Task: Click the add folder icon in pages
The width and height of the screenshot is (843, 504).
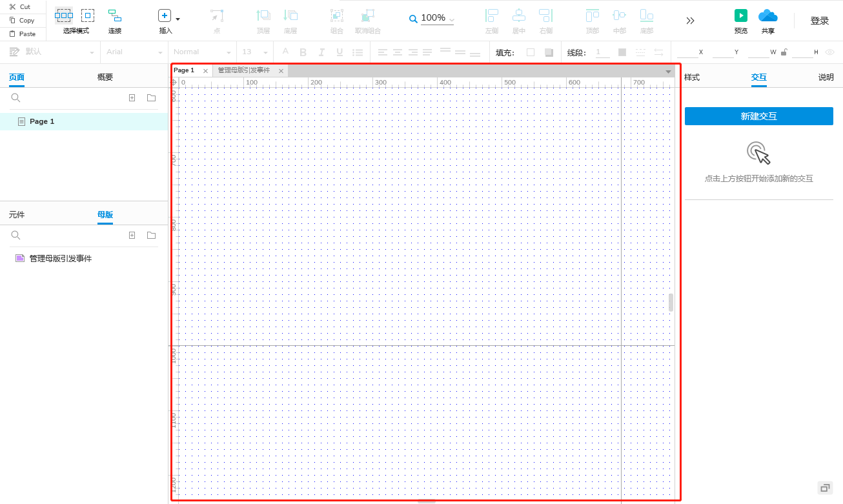Action: tap(151, 98)
